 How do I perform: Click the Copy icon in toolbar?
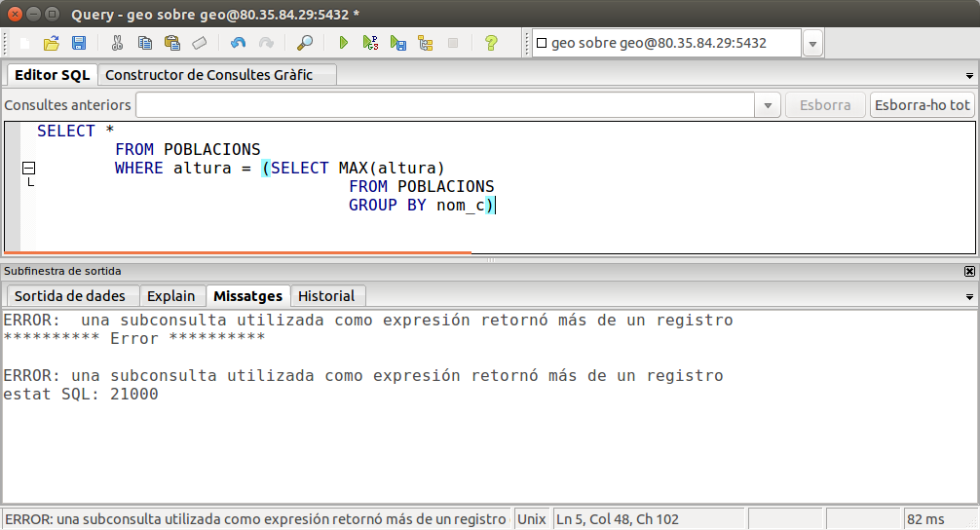pyautogui.click(x=145, y=43)
